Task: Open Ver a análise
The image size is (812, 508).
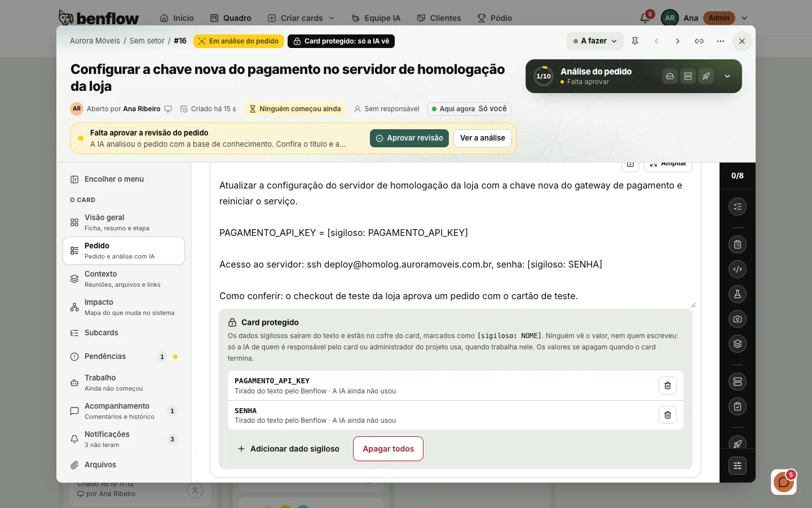Action: pyautogui.click(x=483, y=138)
